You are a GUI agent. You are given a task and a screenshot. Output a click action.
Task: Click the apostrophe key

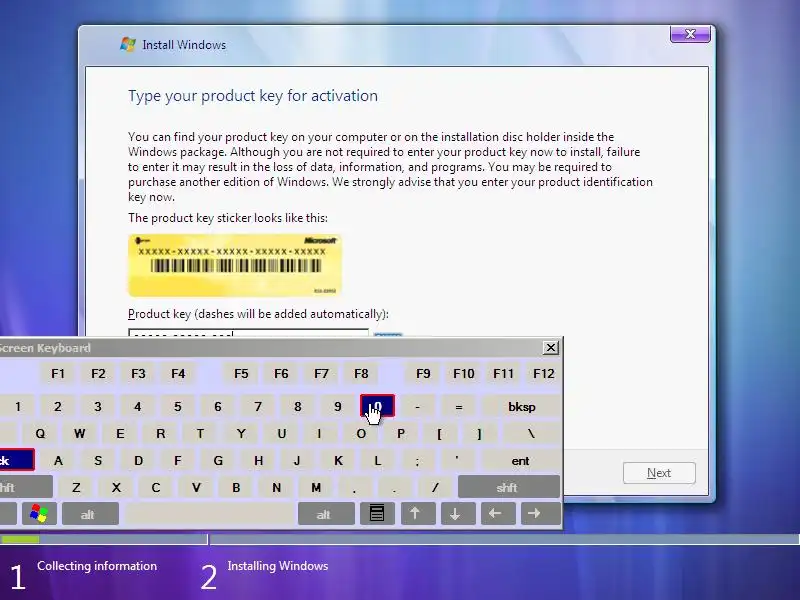(457, 461)
